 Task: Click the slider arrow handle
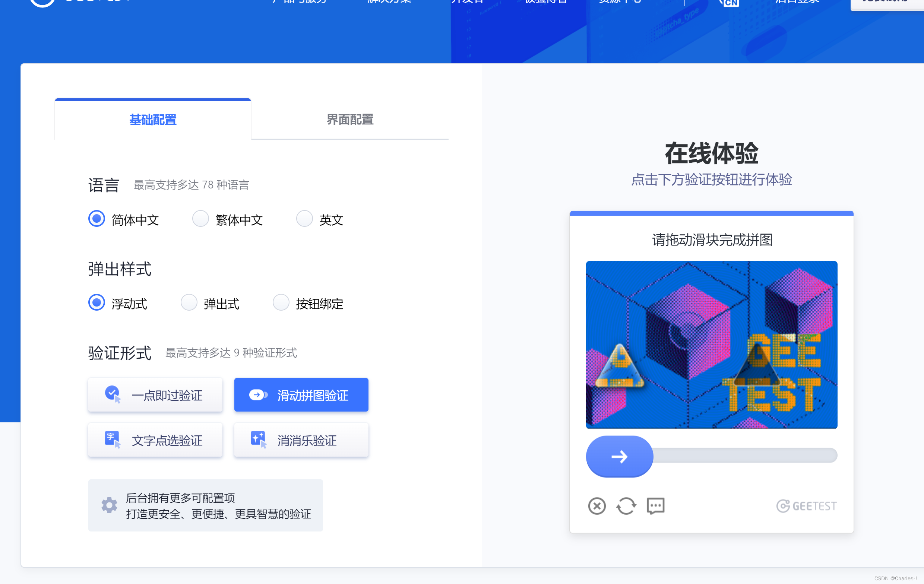[x=619, y=457]
